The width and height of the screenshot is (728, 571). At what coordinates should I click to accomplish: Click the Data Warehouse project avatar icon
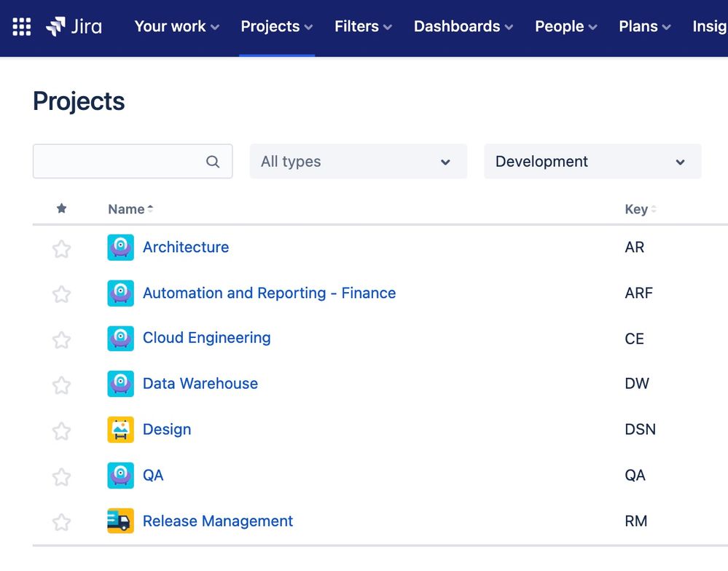tap(120, 384)
